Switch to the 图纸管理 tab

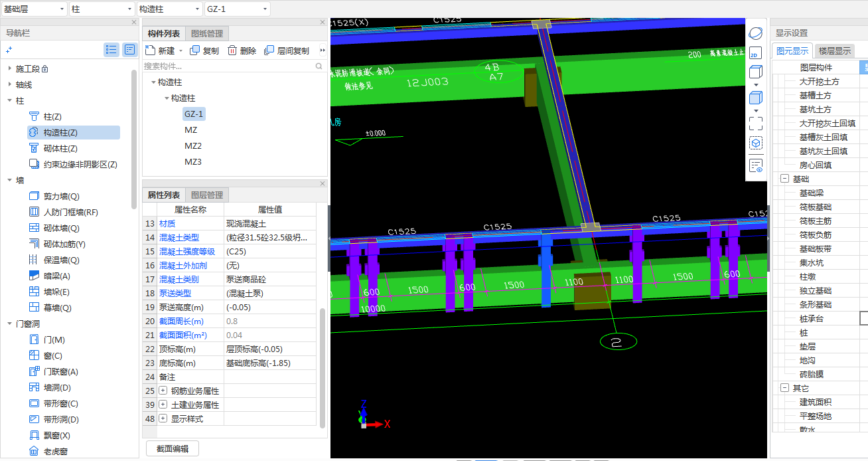[x=207, y=33]
